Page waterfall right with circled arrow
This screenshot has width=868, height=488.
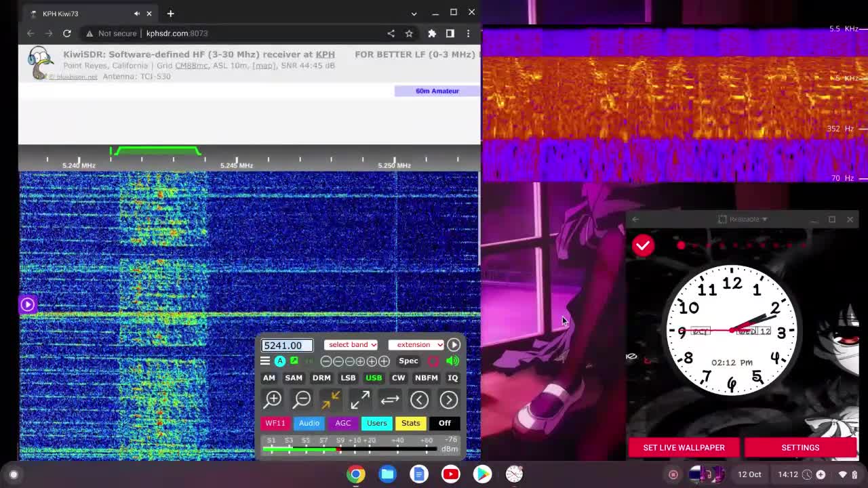(x=449, y=400)
